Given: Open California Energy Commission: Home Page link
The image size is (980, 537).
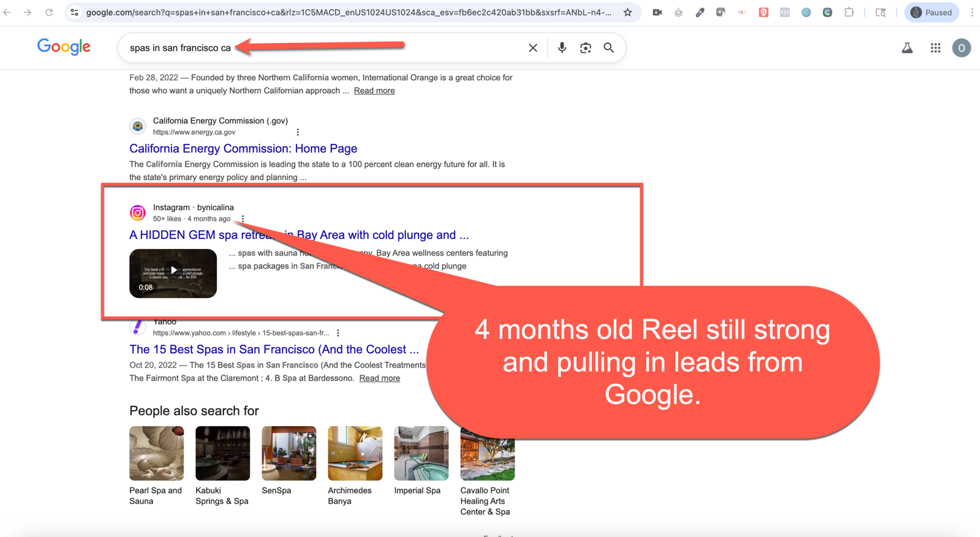Looking at the screenshot, I should pos(243,148).
